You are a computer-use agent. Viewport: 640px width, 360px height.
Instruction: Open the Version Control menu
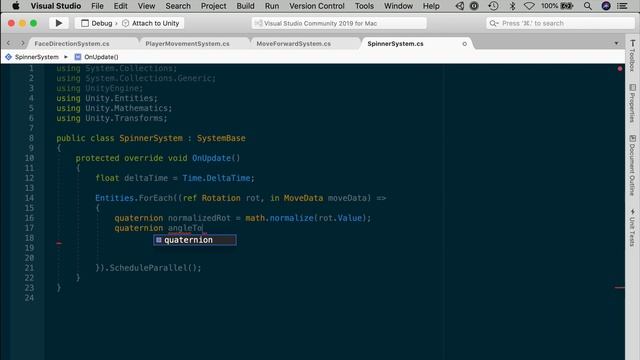(x=317, y=6)
